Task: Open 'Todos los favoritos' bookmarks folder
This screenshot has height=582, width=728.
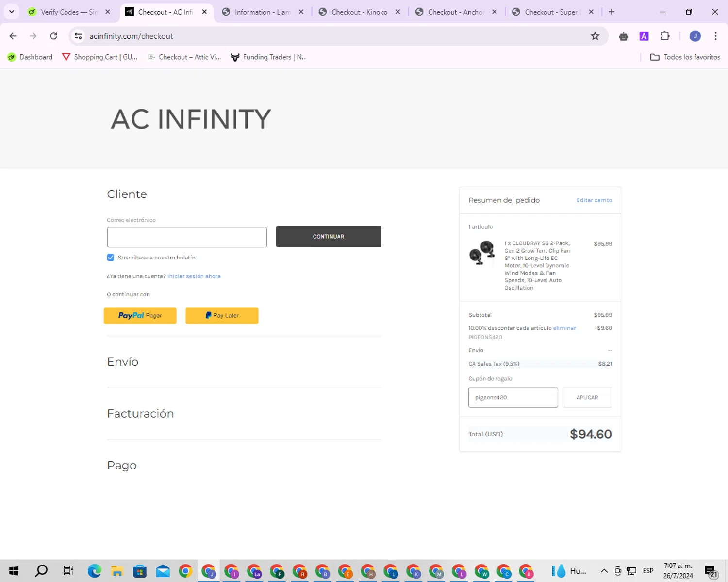Action: [685, 57]
